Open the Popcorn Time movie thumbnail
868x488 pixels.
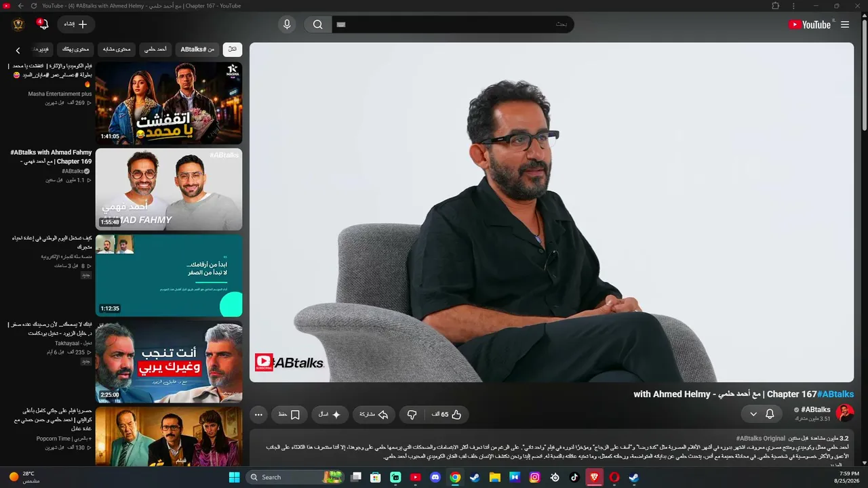click(x=169, y=436)
